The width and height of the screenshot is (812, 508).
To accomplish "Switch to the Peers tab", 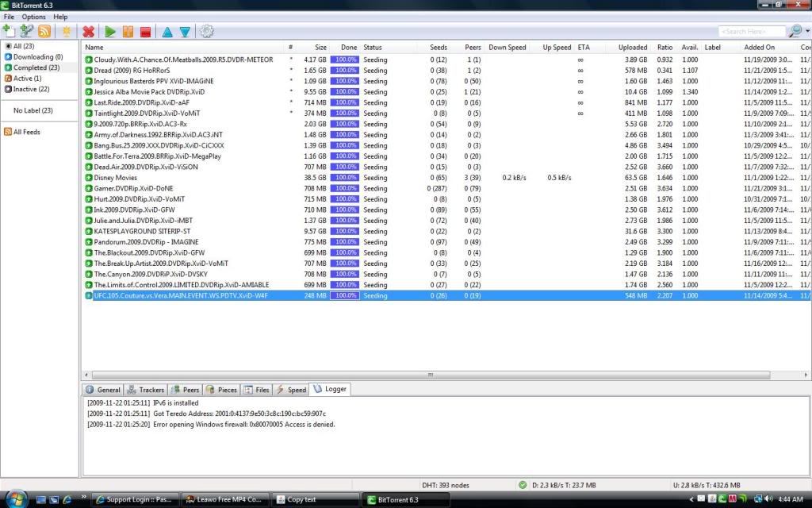I will [x=185, y=390].
